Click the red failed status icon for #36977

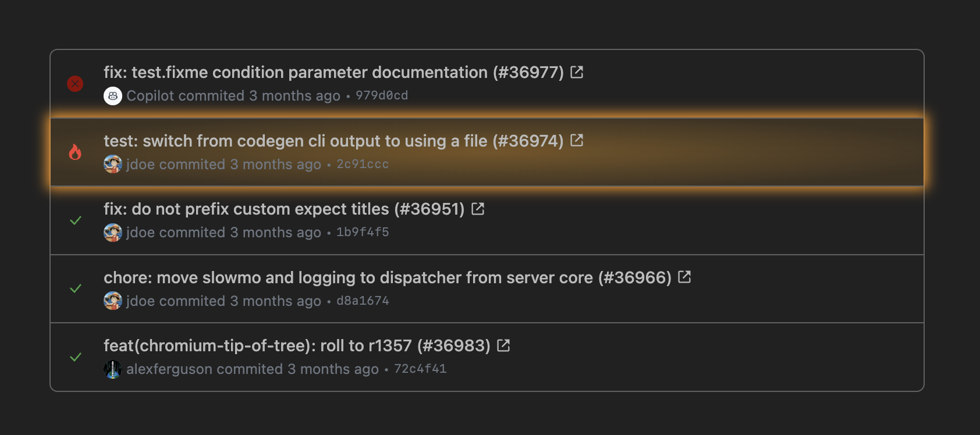(75, 84)
